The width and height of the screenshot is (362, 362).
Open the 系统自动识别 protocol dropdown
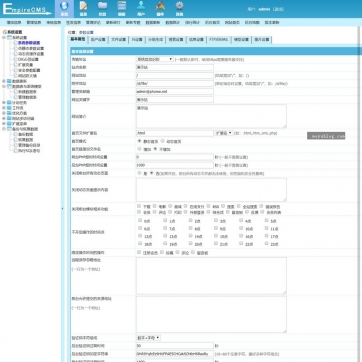[154, 59]
